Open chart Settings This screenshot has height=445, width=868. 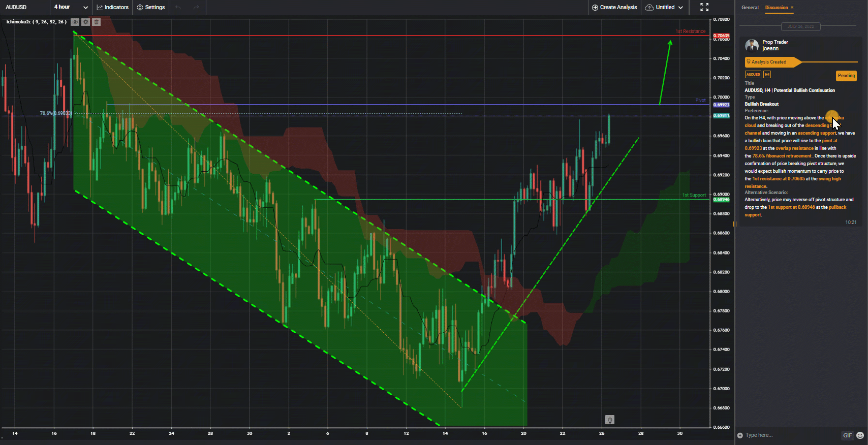tap(151, 7)
